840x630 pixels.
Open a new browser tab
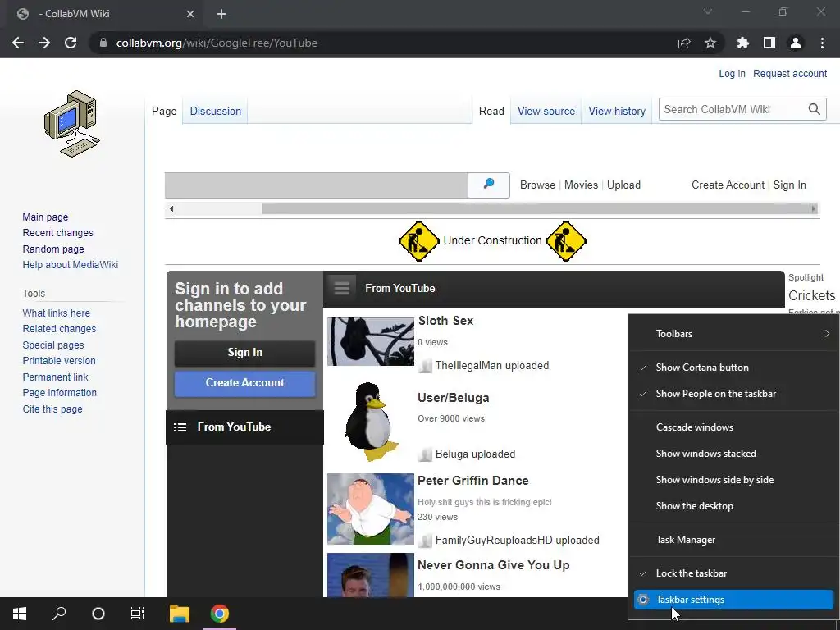[221, 14]
